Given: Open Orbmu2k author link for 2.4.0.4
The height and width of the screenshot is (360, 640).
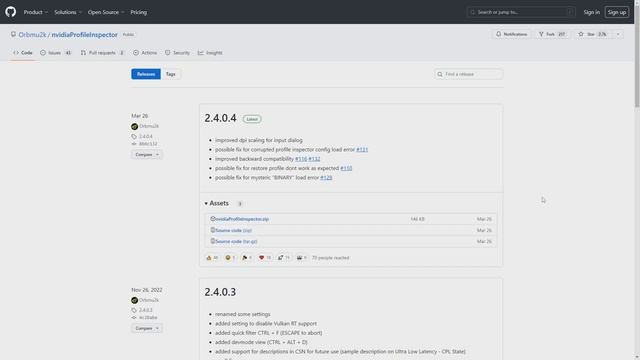Looking at the screenshot, I should 149,126.
